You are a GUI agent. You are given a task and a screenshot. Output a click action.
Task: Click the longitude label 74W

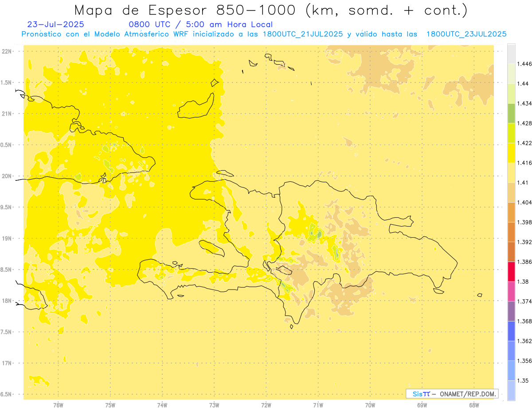coord(162,405)
